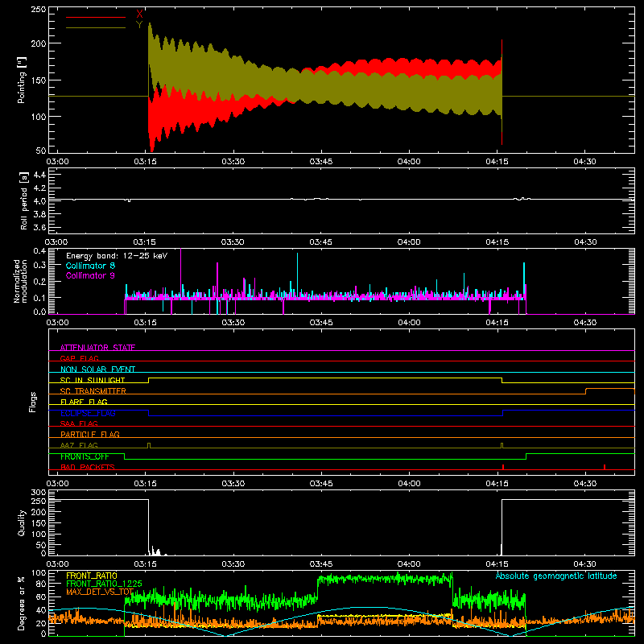Click the Quality axis title
Viewport: 644px width, 644px height.
click(x=22, y=522)
